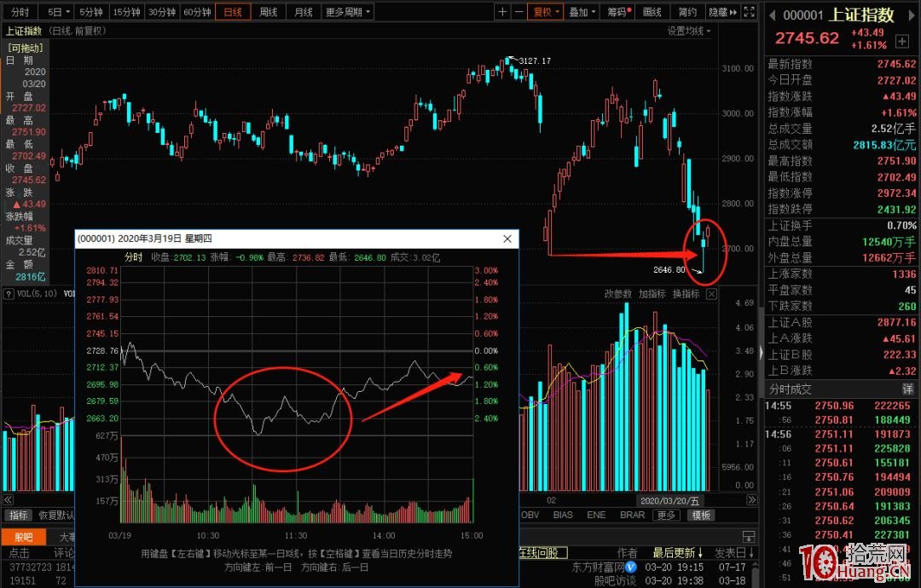Viewport: 921px width, 588px height.
Task: Toggle 画线 drawing tools
Action: [x=652, y=12]
